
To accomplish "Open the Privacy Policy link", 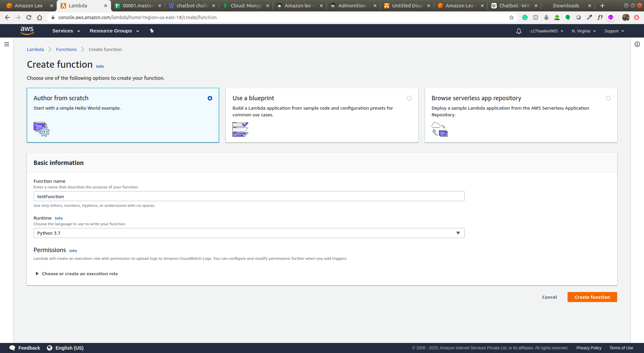I will [589, 348].
